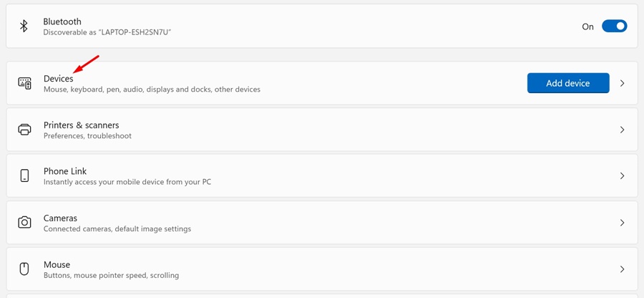Click the Phone Link phone icon
The image size is (644, 298).
click(x=24, y=176)
